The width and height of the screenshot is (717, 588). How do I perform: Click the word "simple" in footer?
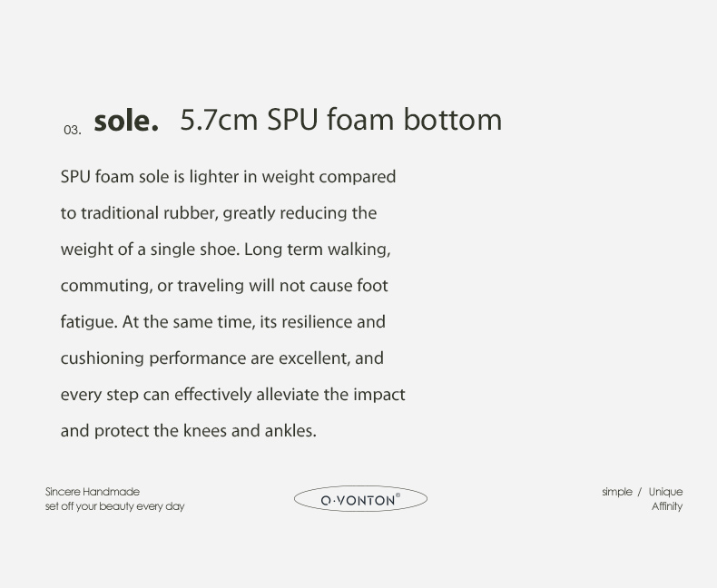[x=616, y=492]
